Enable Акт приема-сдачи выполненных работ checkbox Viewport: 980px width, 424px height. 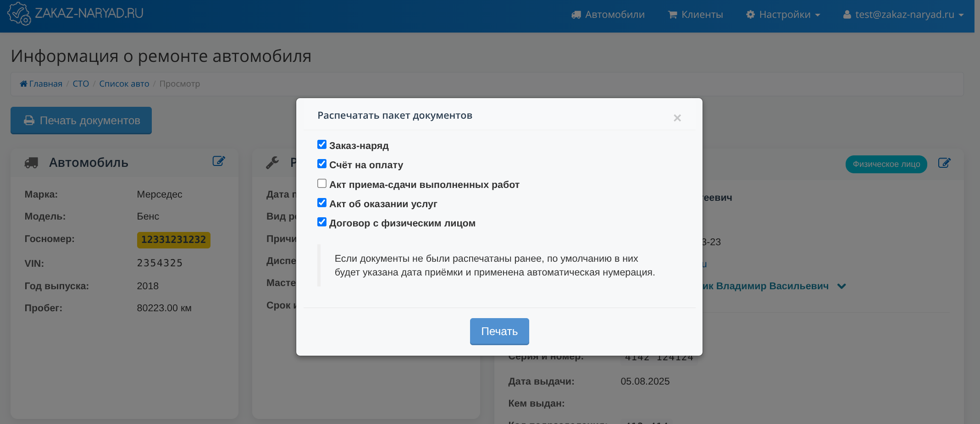[322, 184]
